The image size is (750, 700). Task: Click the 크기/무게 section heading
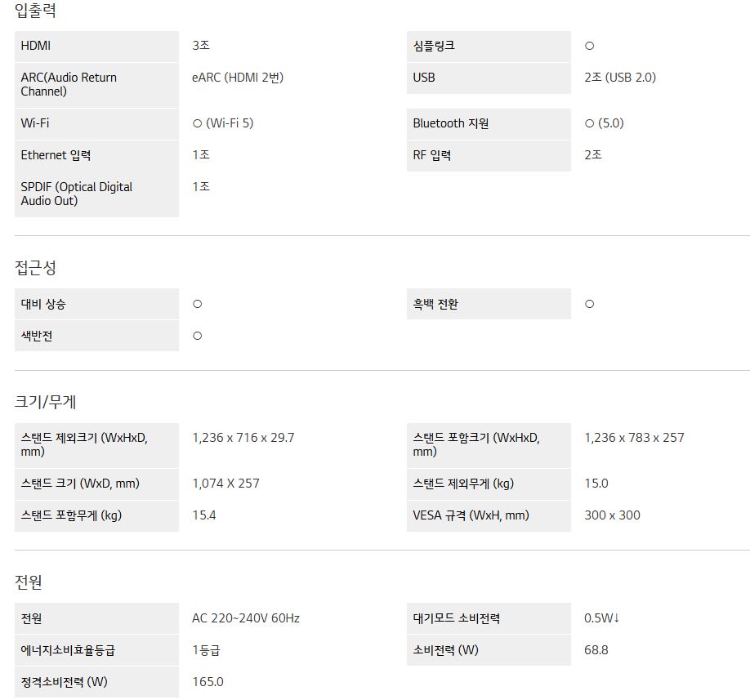(46, 402)
